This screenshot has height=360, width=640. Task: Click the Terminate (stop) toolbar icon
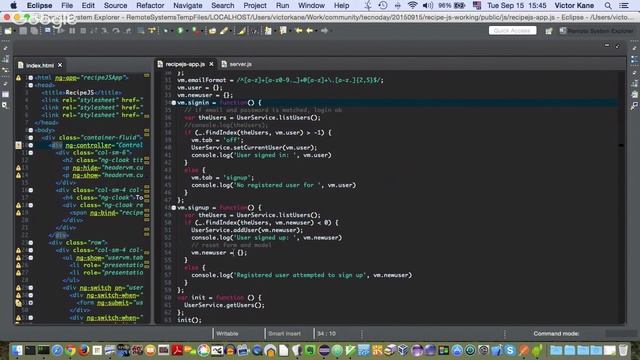pyautogui.click(x=83, y=31)
